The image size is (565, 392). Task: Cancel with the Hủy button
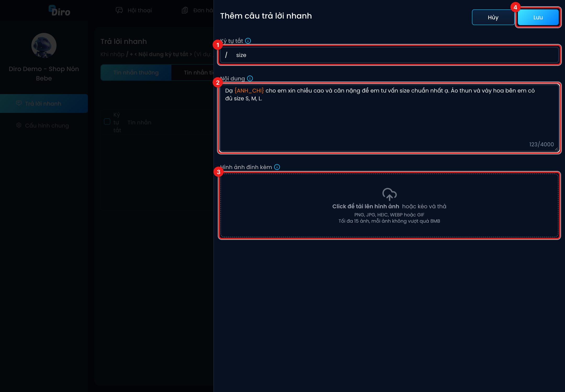tap(493, 17)
